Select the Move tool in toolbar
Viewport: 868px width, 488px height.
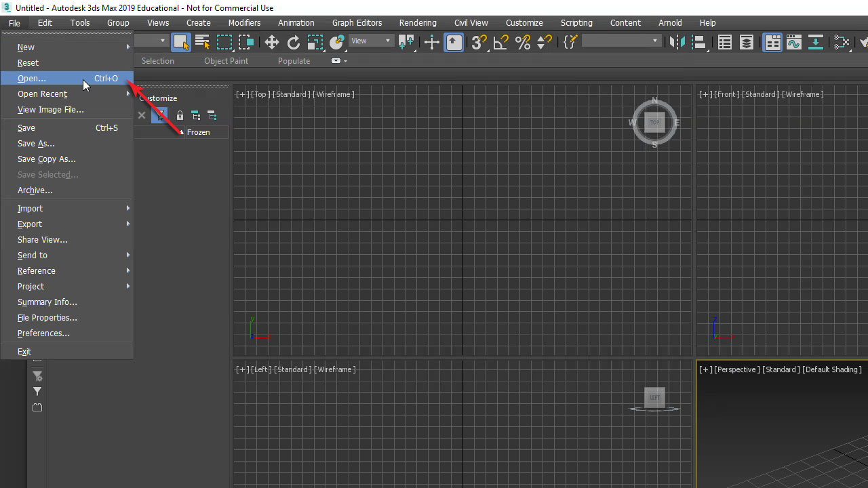(272, 43)
